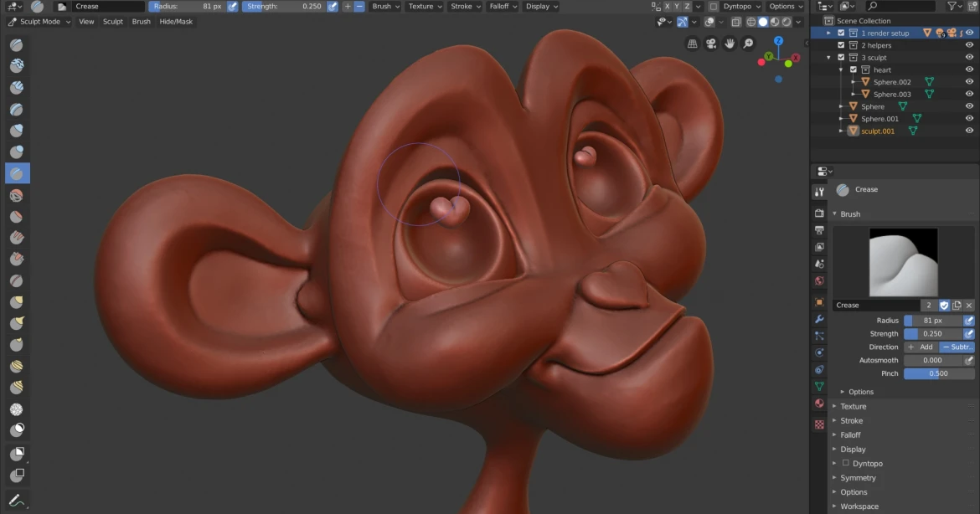980x514 pixels.
Task: Uncheck the heart collection checkbox
Action: (x=854, y=70)
